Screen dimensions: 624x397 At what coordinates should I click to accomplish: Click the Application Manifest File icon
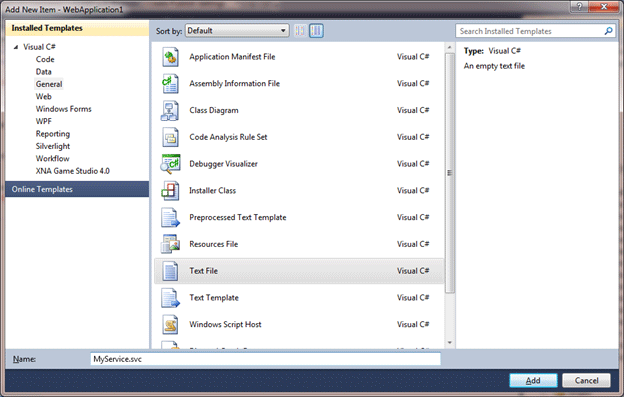click(170, 57)
